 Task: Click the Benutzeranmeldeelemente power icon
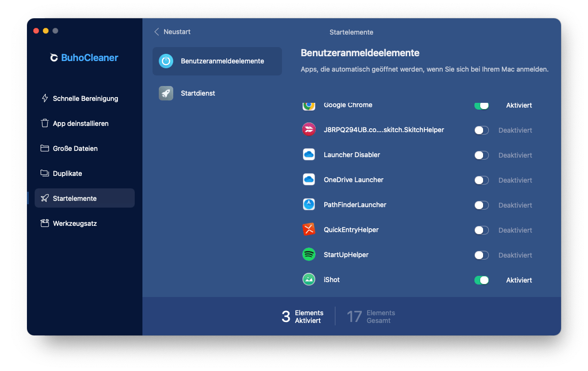point(166,61)
